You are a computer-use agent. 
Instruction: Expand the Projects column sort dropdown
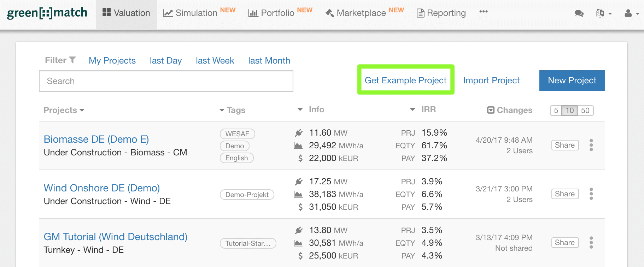click(x=82, y=110)
